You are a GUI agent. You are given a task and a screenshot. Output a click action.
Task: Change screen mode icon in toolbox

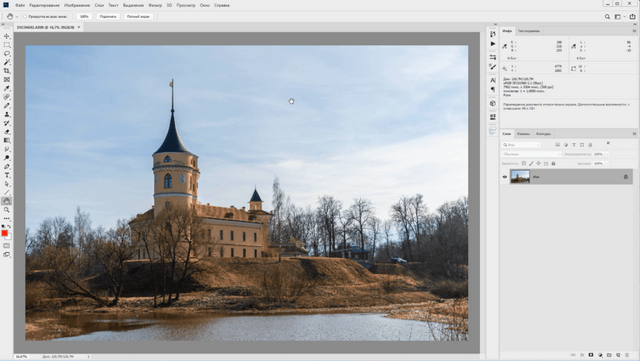(7, 254)
